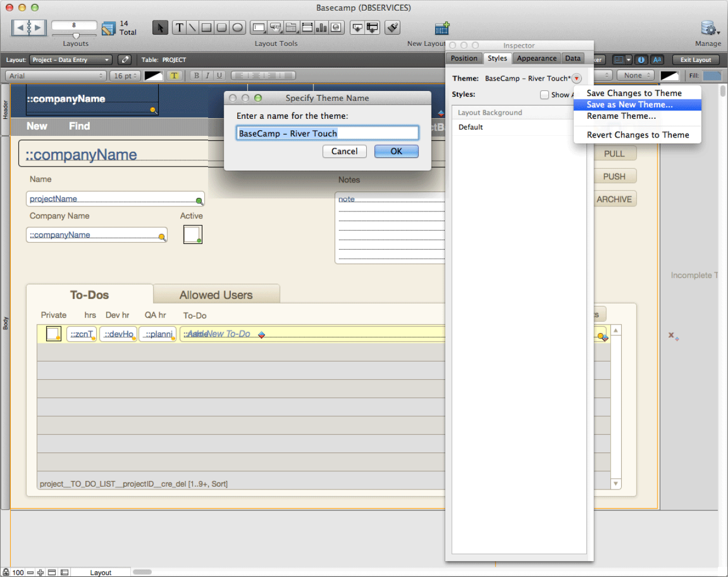This screenshot has height=577, width=728.
Task: Click the text color swatch beside font size
Action: click(x=154, y=76)
